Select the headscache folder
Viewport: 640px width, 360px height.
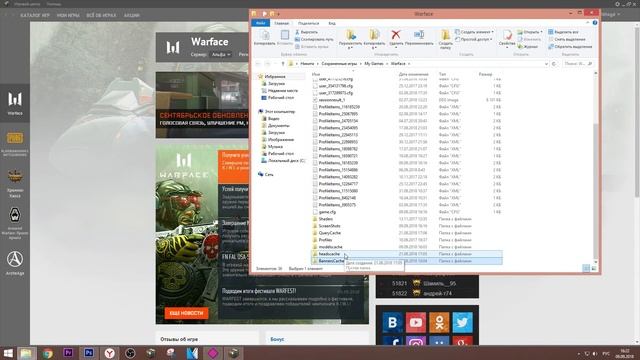point(407,254)
